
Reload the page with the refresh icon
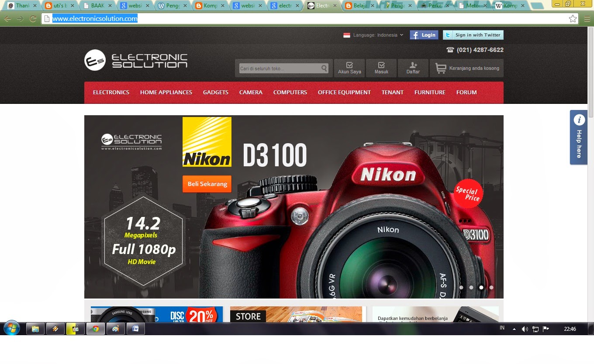click(x=33, y=18)
